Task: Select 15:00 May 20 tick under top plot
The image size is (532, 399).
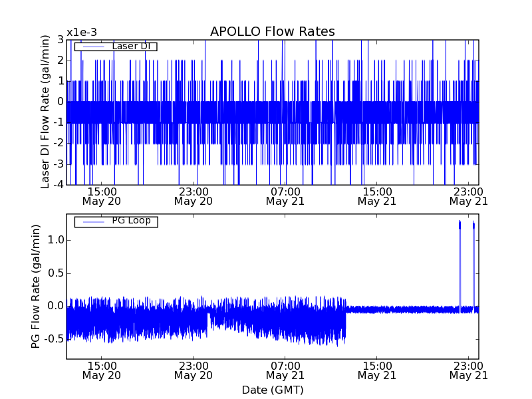Action: [101, 196]
